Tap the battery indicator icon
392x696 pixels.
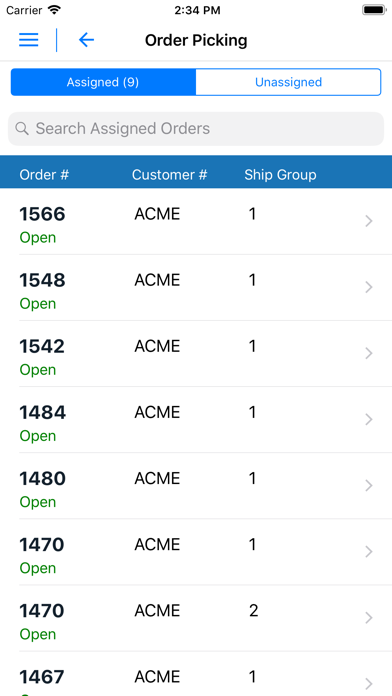[x=374, y=10]
